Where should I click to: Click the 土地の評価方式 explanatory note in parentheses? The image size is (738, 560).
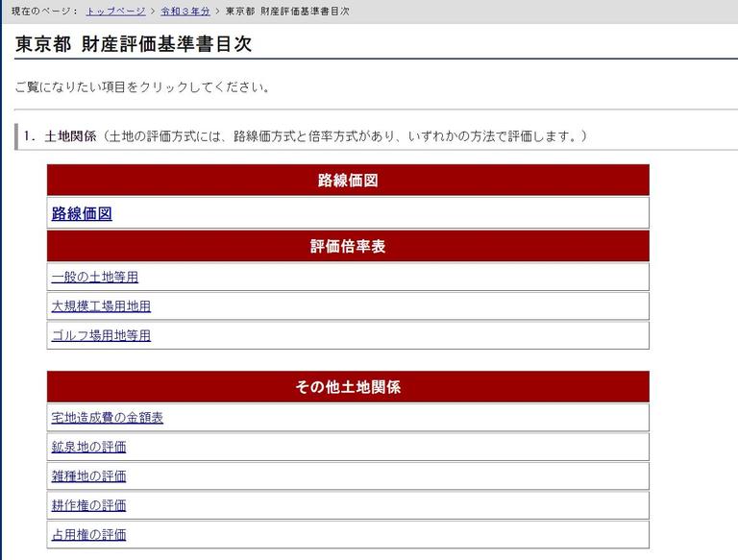click(344, 136)
